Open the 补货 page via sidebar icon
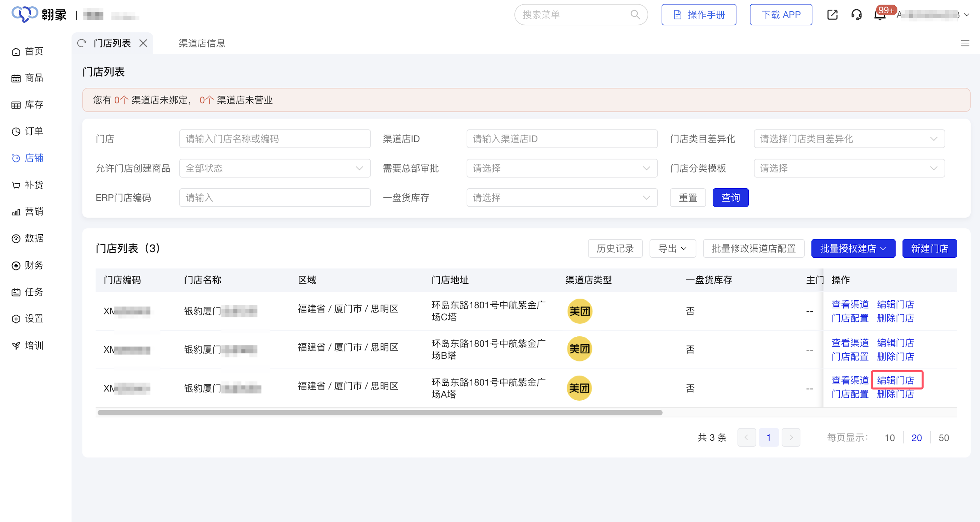The width and height of the screenshot is (980, 522). (33, 185)
